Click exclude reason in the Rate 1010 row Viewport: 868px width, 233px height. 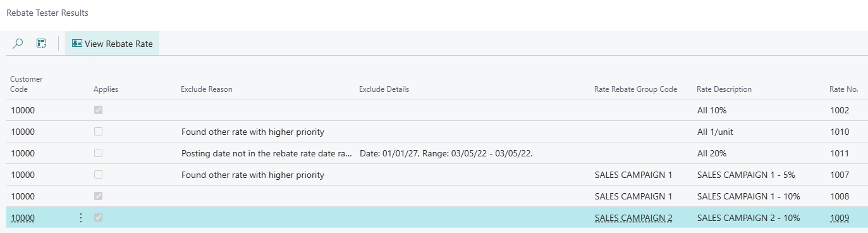[x=253, y=132]
